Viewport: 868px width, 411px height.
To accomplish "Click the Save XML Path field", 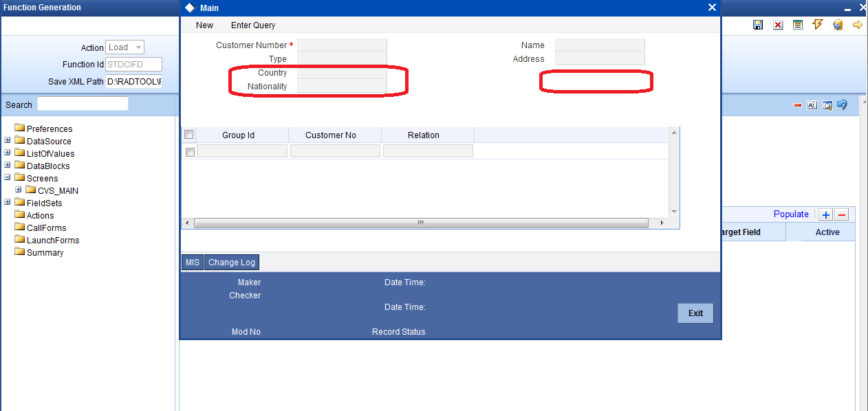I will pos(133,81).
